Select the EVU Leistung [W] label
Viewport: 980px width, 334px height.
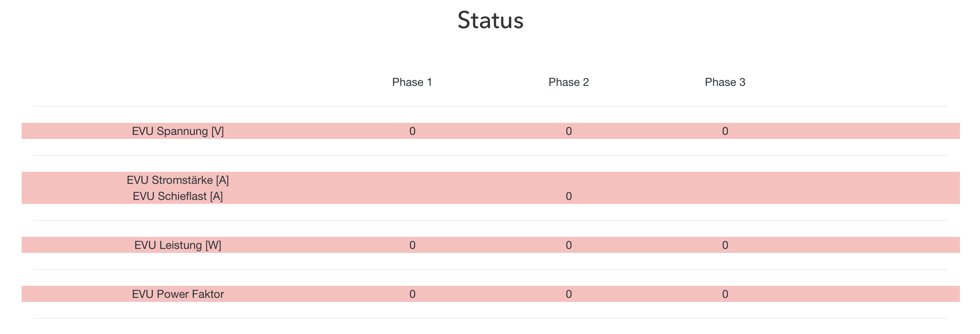178,245
